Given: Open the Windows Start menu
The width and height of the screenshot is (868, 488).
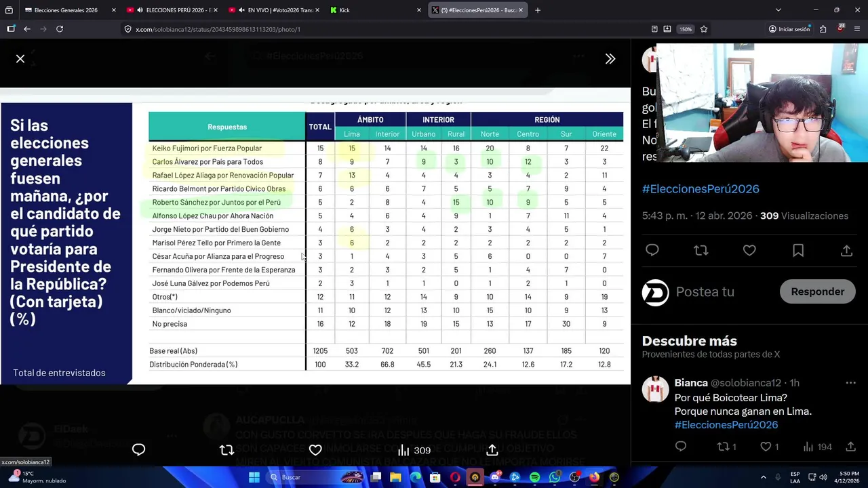Looking at the screenshot, I should click(254, 477).
